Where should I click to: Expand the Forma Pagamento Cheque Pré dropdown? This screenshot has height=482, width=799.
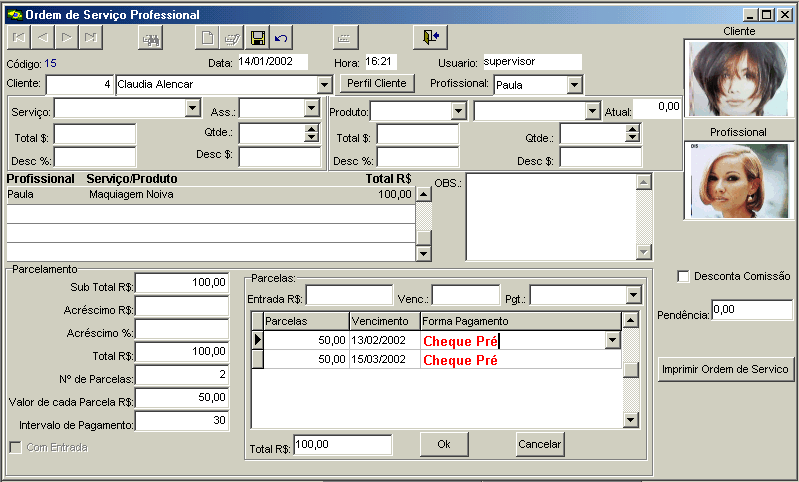coord(612,341)
